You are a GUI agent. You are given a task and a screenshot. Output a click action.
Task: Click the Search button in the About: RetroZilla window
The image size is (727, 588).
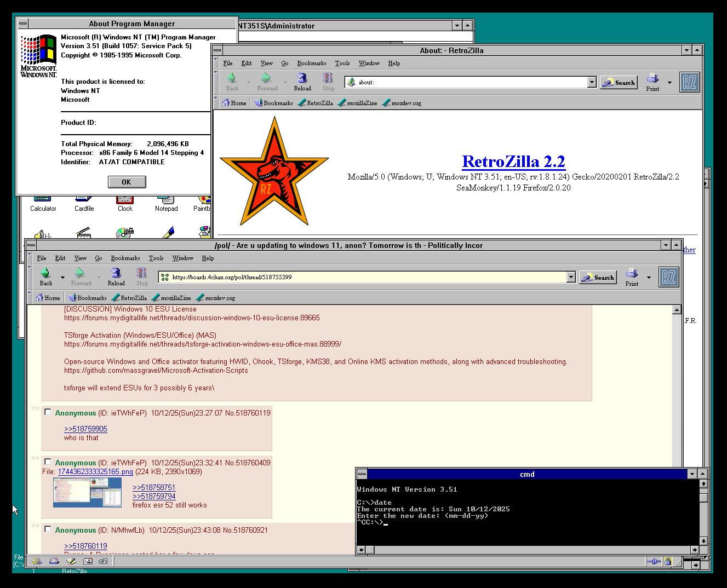click(x=619, y=82)
